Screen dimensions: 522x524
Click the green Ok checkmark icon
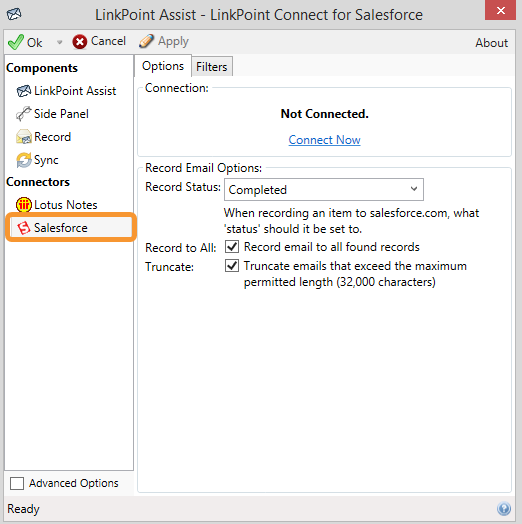click(x=16, y=42)
